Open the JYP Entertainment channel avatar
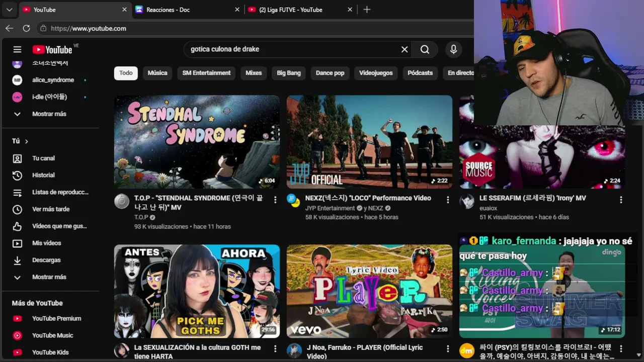The image size is (644, 362). coord(294,201)
